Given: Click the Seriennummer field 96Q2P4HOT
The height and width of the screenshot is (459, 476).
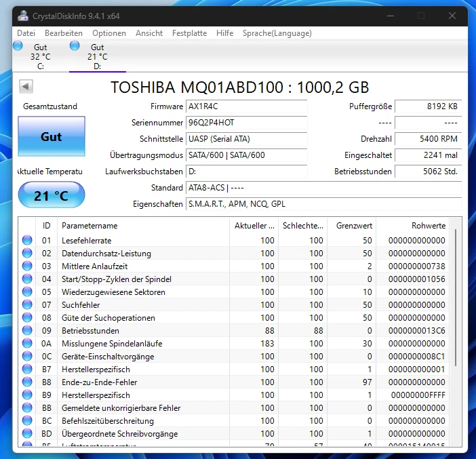Looking at the screenshot, I should [x=247, y=123].
